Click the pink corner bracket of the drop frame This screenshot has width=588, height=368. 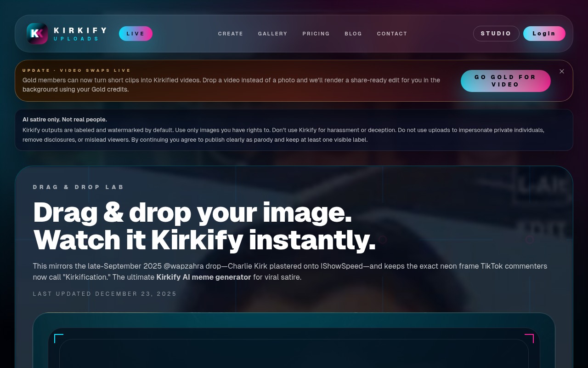529,338
